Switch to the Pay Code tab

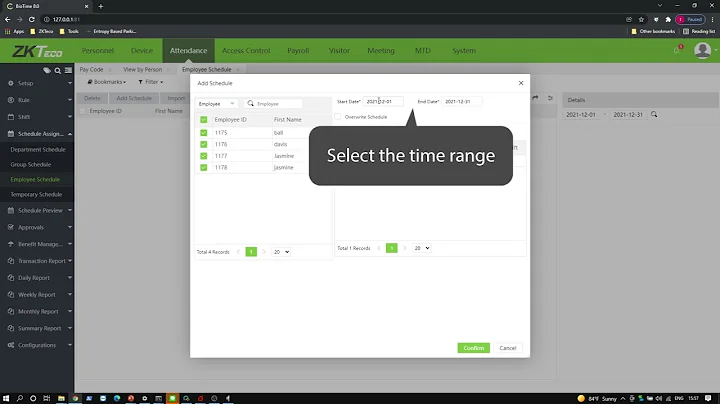pos(91,70)
